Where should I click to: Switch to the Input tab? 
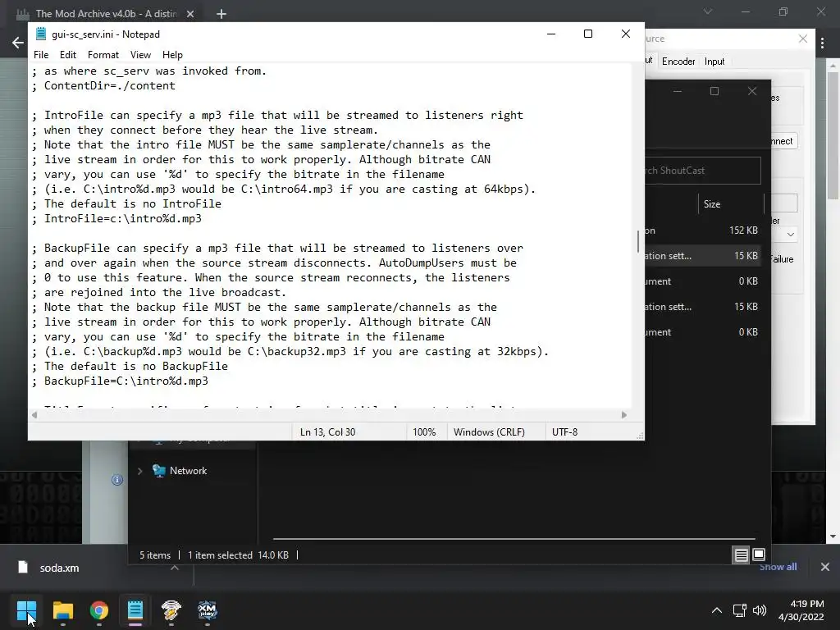[714, 61]
